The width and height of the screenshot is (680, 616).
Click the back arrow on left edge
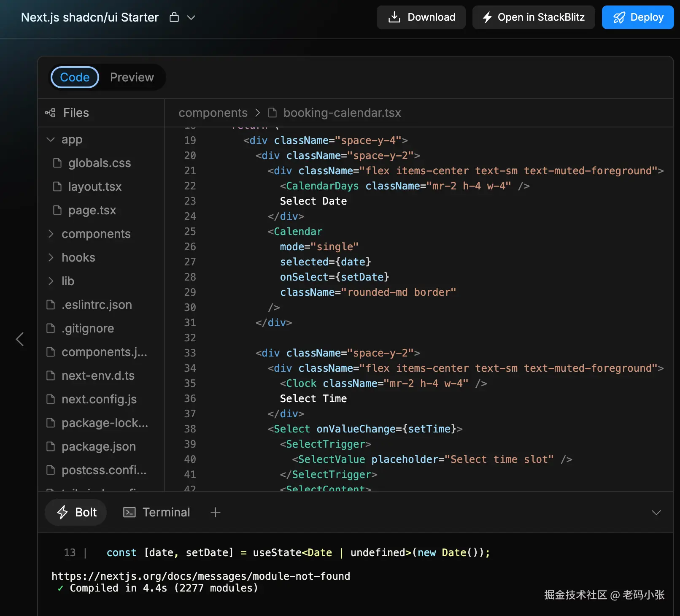click(20, 339)
